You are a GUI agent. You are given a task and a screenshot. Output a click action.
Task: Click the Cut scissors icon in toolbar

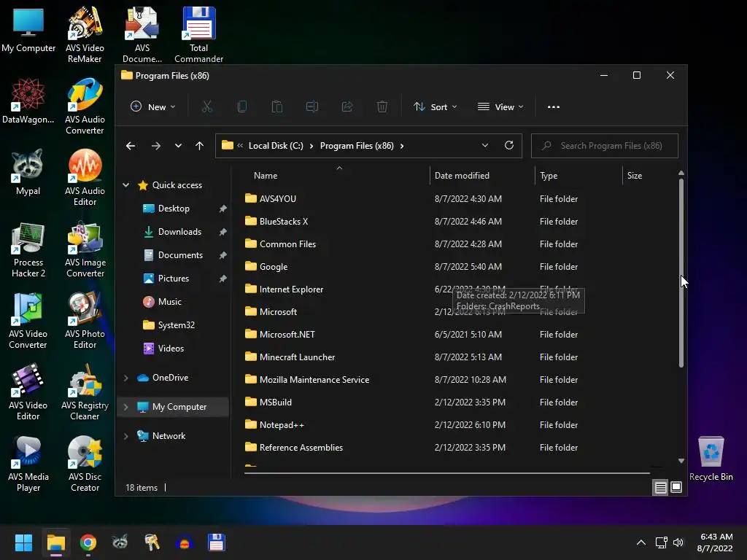pos(206,106)
